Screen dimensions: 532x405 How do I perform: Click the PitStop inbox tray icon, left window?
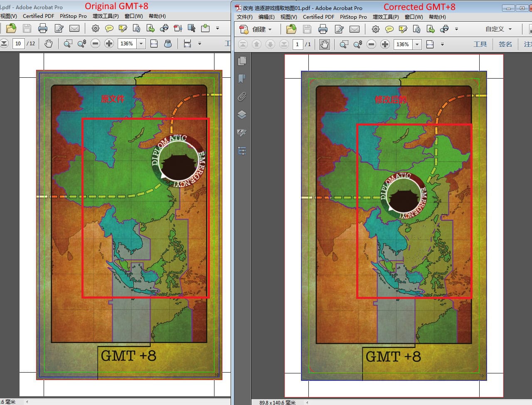[205, 28]
